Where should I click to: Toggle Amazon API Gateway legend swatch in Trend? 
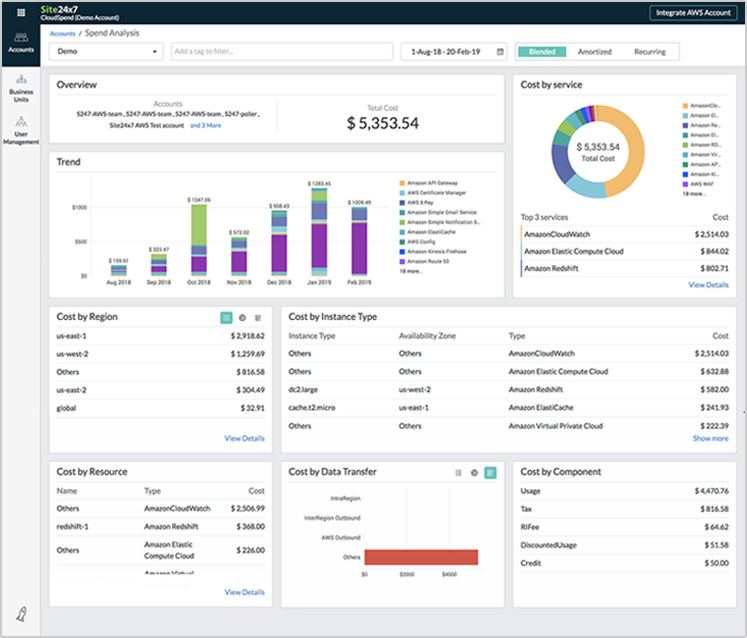pos(402,183)
